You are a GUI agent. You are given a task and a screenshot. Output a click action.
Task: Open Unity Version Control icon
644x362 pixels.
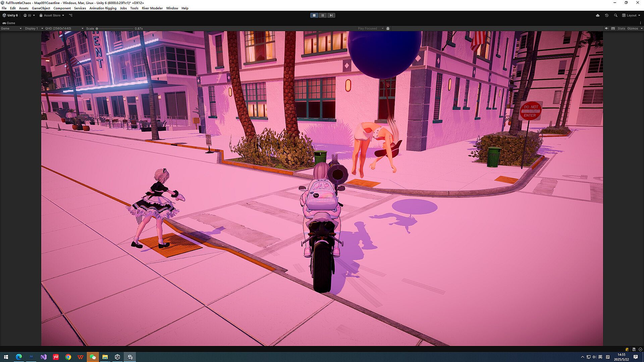[71, 15]
